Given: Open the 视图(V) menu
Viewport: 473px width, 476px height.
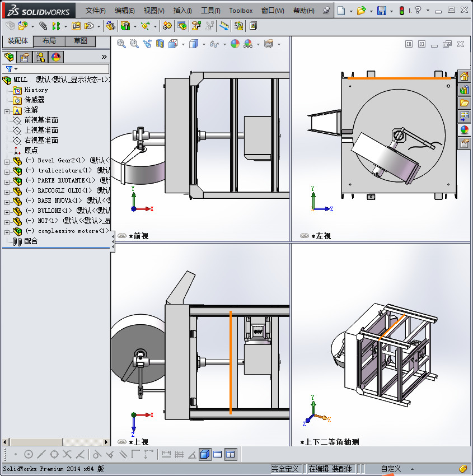Looking at the screenshot, I should click(154, 11).
